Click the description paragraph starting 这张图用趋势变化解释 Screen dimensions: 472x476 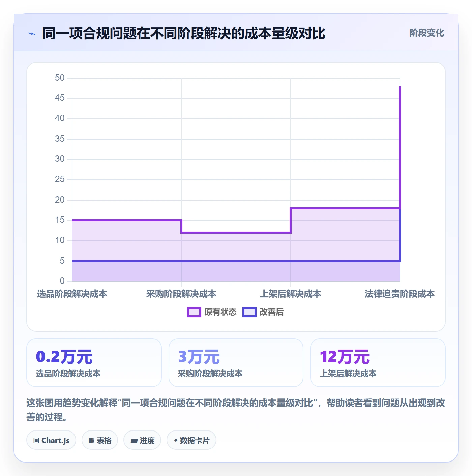click(x=236, y=410)
